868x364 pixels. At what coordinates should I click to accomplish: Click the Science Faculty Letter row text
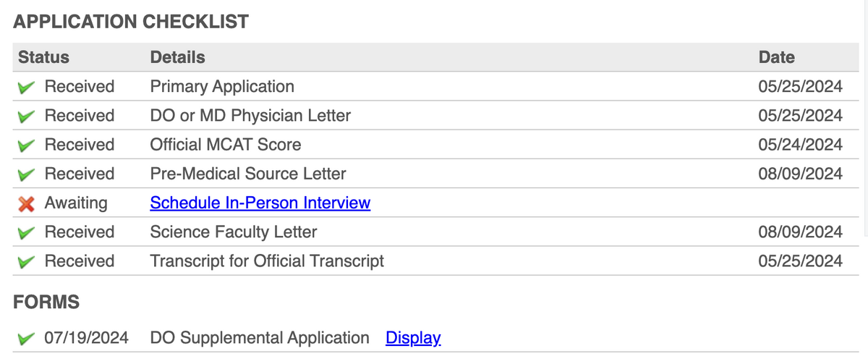coord(233,232)
